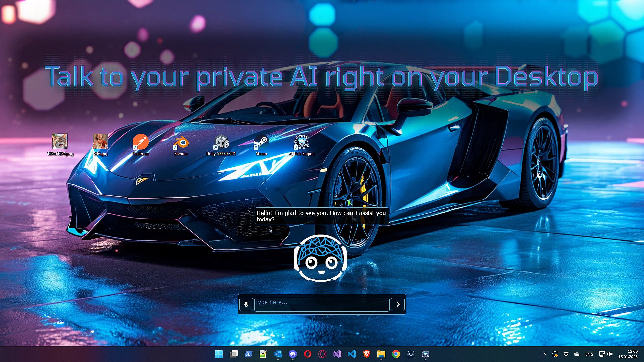Open the volume speaker tray control
Image resolution: width=644 pixels, height=362 pixels.
click(610, 354)
